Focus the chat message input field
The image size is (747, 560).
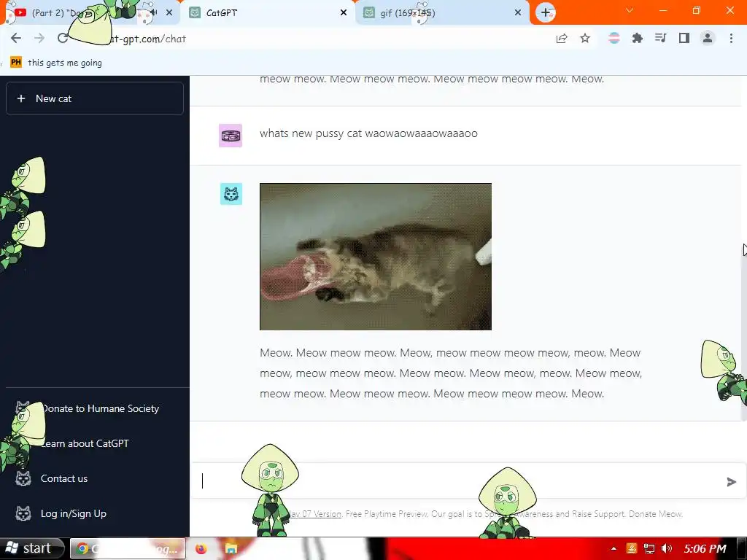pos(457,481)
